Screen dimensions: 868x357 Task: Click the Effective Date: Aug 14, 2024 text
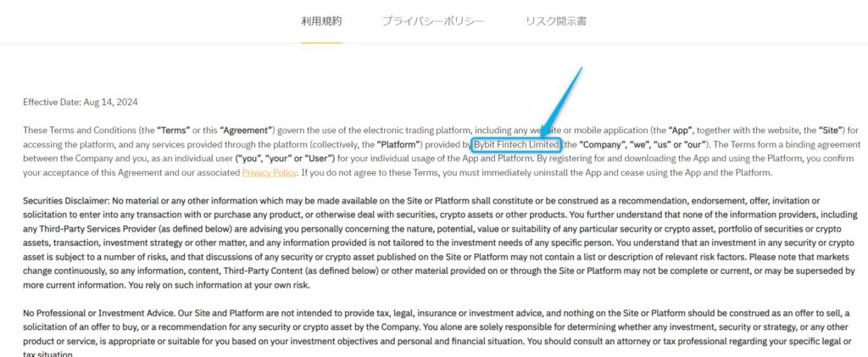tap(81, 103)
